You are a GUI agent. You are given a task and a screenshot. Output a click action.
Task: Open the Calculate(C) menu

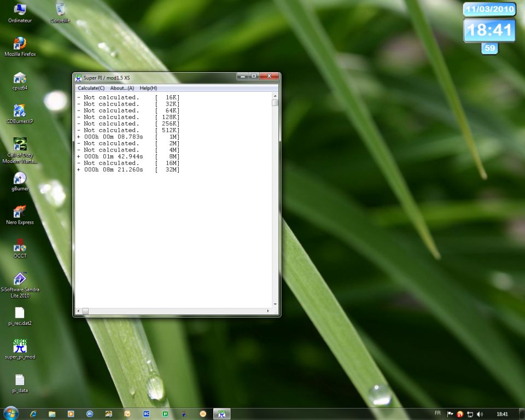click(91, 88)
